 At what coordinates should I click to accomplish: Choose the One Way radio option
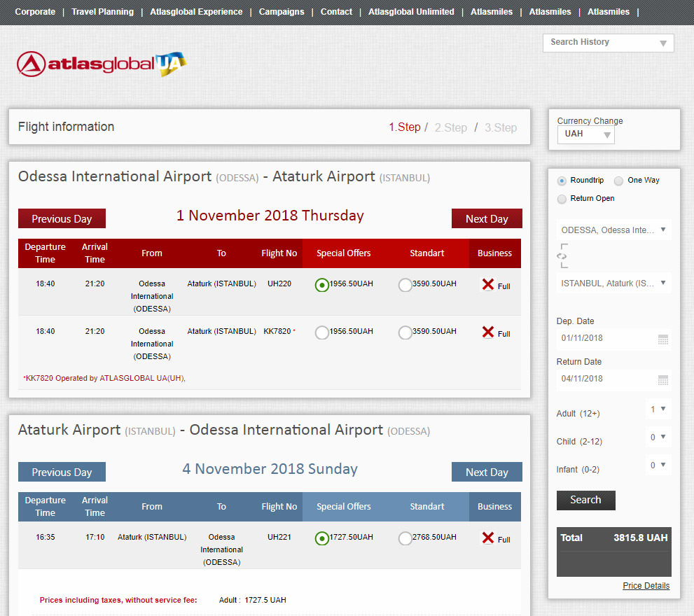pos(618,181)
